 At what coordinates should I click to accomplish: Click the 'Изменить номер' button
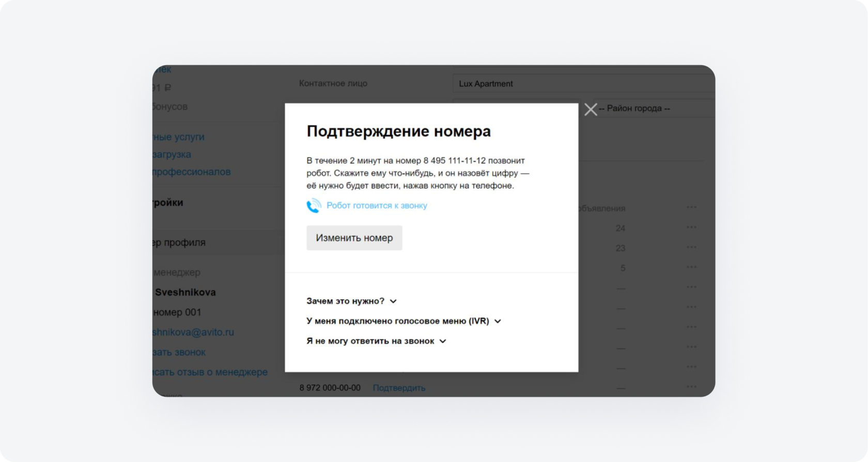click(x=354, y=238)
